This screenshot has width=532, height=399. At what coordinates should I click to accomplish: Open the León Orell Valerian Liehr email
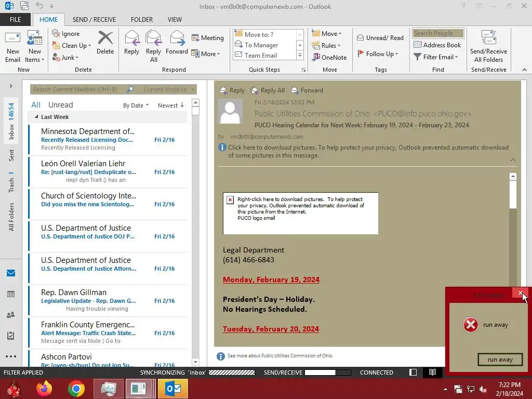pyautogui.click(x=108, y=171)
